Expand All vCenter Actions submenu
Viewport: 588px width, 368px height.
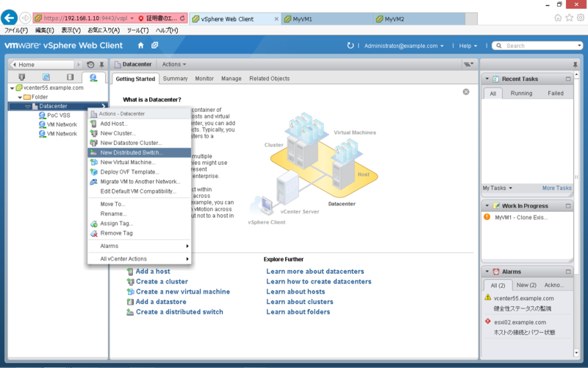140,259
